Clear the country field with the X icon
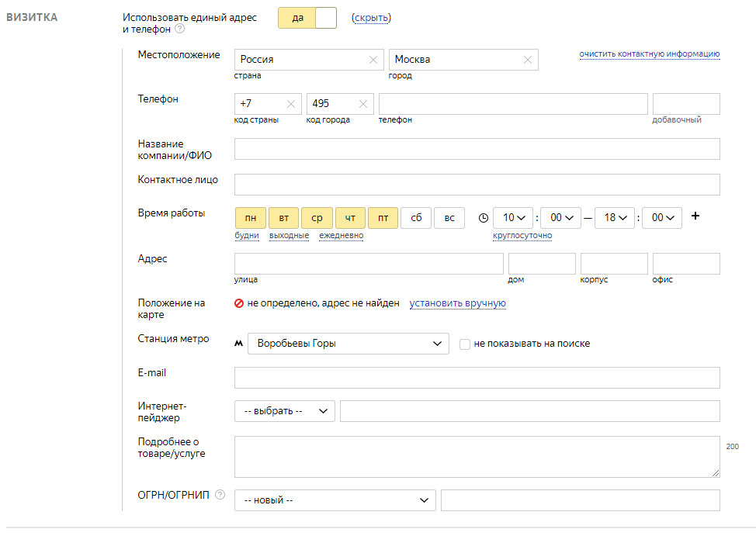The height and width of the screenshot is (536, 756). [x=373, y=60]
